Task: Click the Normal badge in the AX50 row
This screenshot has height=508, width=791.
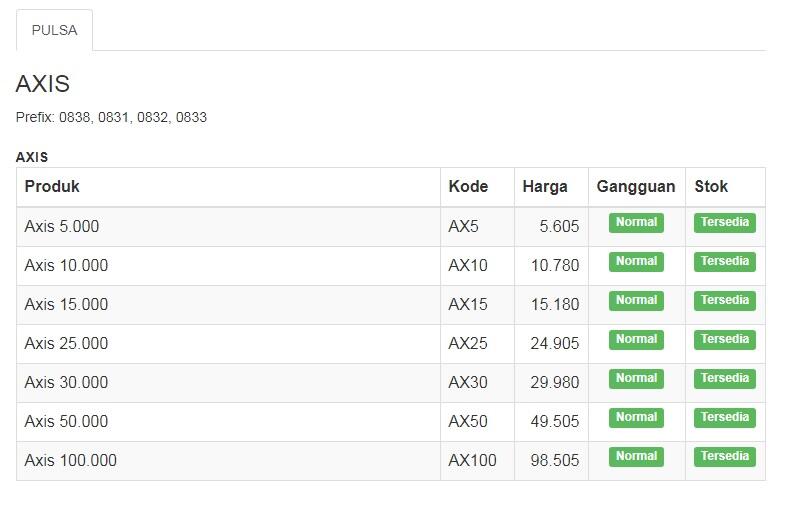Action: (x=636, y=418)
